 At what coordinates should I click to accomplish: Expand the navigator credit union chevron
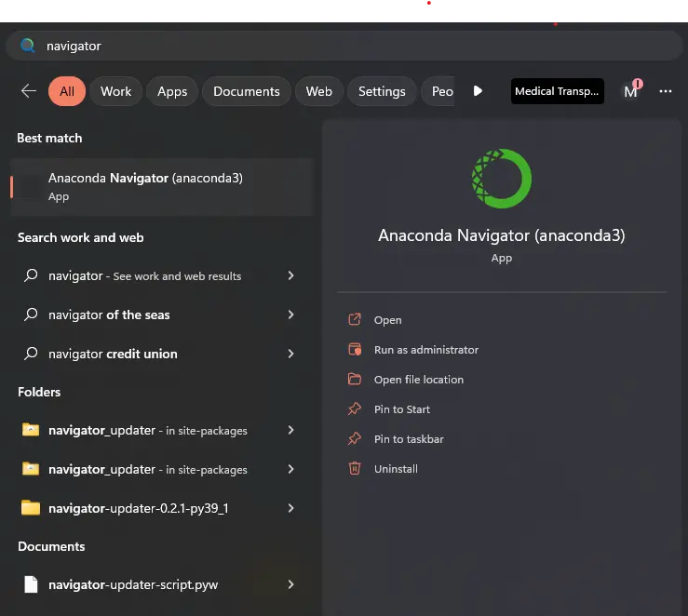click(x=290, y=354)
